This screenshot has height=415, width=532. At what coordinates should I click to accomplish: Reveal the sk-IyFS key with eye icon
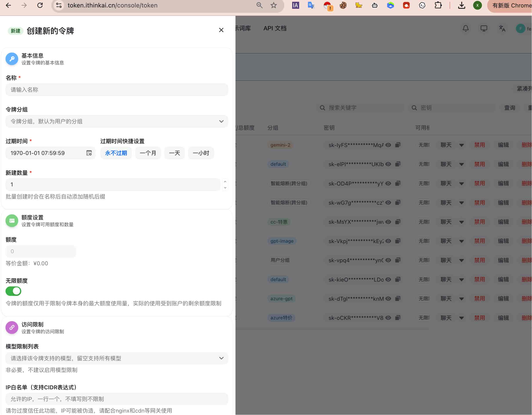(x=389, y=145)
